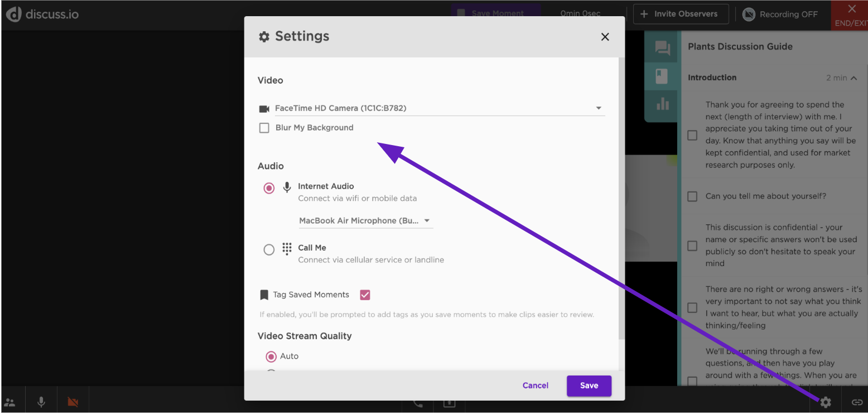Select the Call Me audio option
Screen dimensions: 868x414
tap(269, 249)
